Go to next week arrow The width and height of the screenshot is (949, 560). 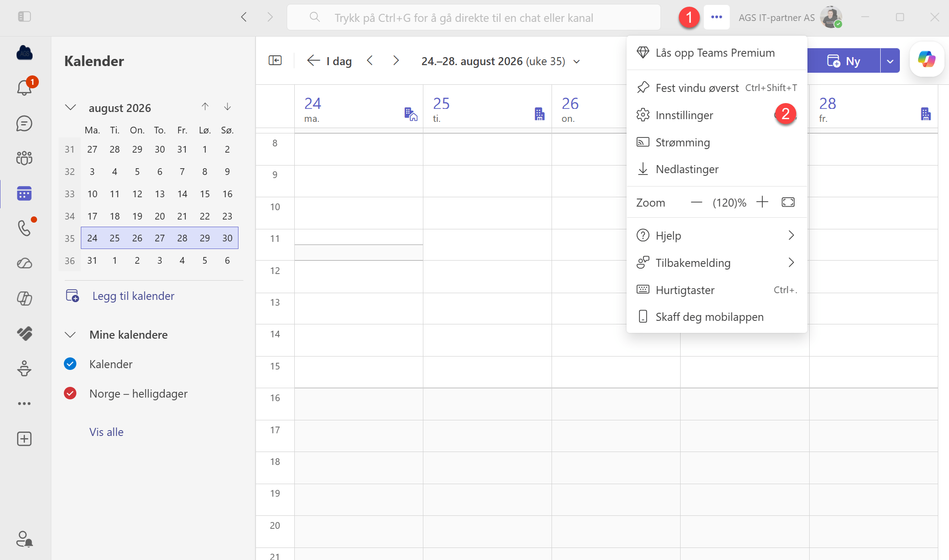point(396,61)
